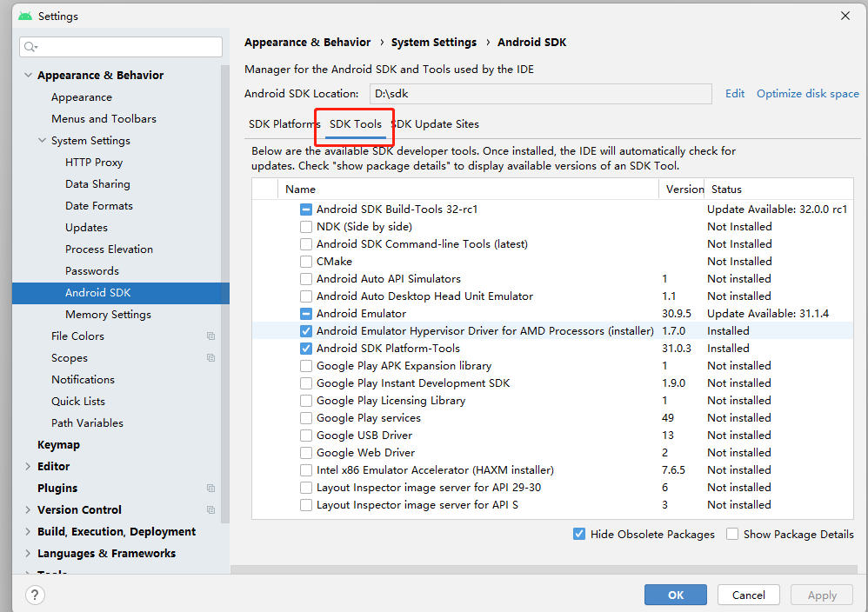This screenshot has width=868, height=612.
Task: Check the NDK (Side by side) box
Action: pos(305,227)
